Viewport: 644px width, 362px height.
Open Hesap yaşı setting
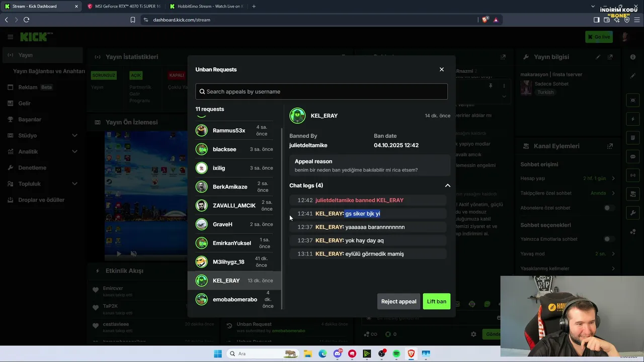[x=568, y=178]
